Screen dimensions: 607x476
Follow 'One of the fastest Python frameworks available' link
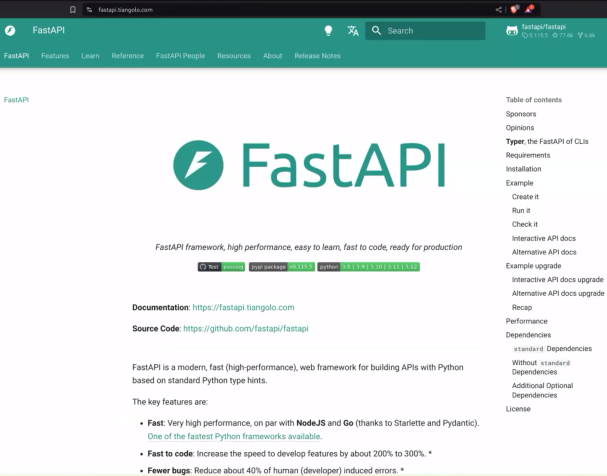tap(234, 436)
